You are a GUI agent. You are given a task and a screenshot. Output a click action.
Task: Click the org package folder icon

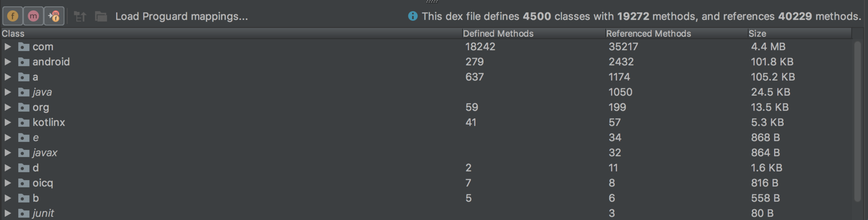(x=24, y=107)
